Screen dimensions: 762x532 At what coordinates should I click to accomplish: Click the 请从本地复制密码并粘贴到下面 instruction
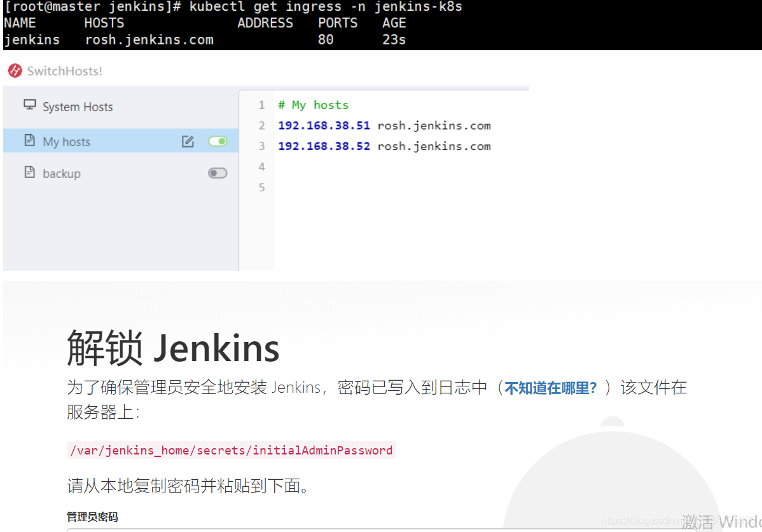click(188, 486)
